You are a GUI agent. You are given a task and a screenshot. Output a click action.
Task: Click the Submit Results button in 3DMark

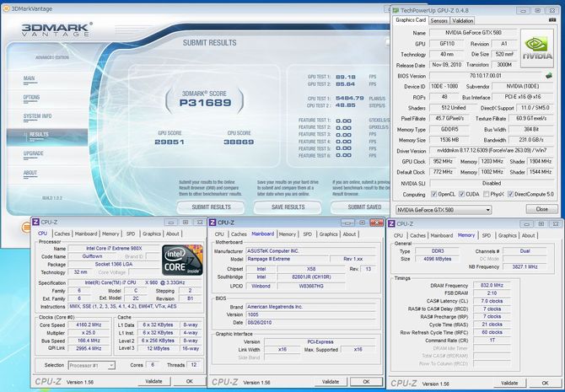click(x=211, y=207)
